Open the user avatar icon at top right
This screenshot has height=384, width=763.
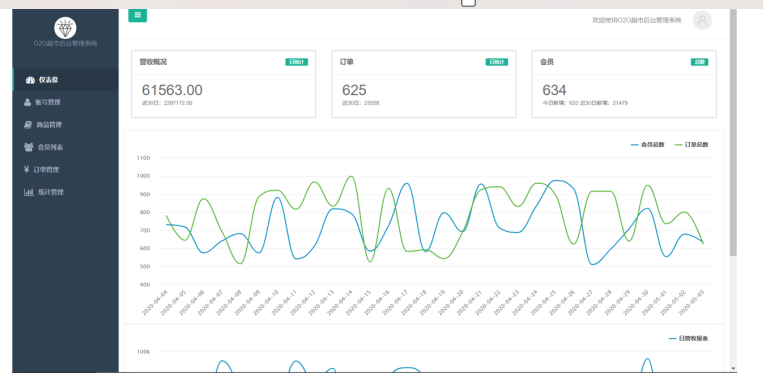click(x=702, y=20)
